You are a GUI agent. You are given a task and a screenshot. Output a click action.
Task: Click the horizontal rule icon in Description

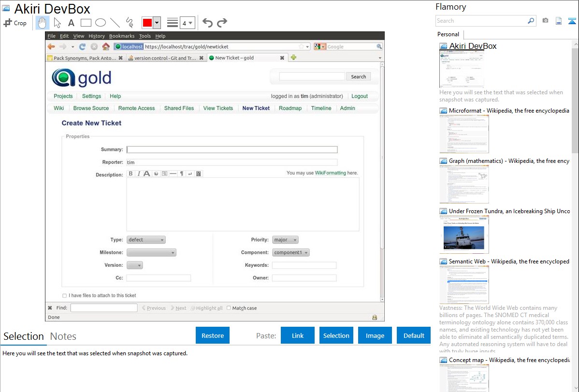[x=173, y=173]
